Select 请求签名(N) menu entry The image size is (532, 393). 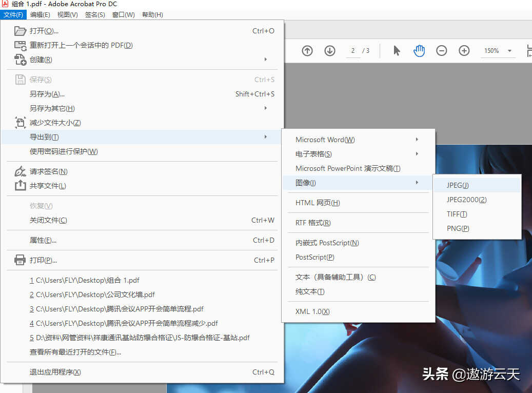tap(142, 171)
